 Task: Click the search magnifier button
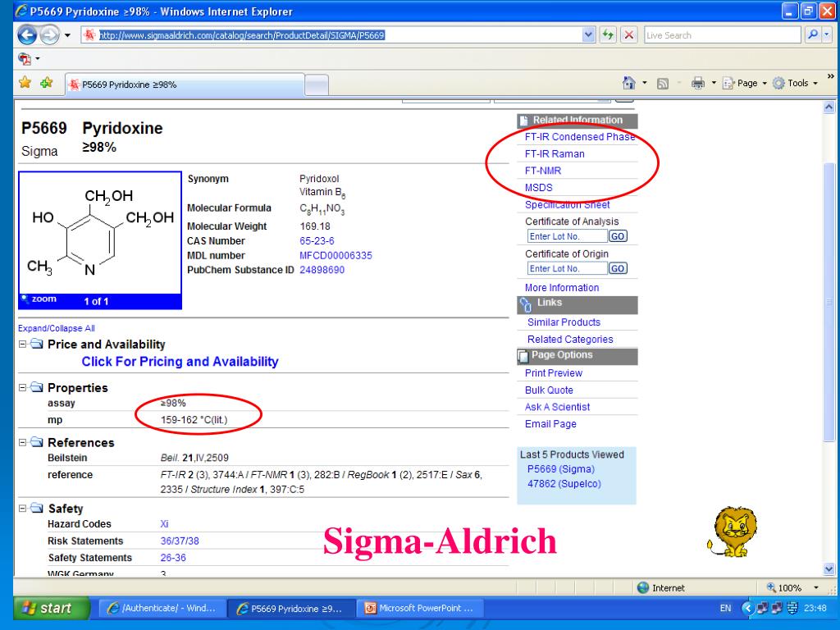813,34
